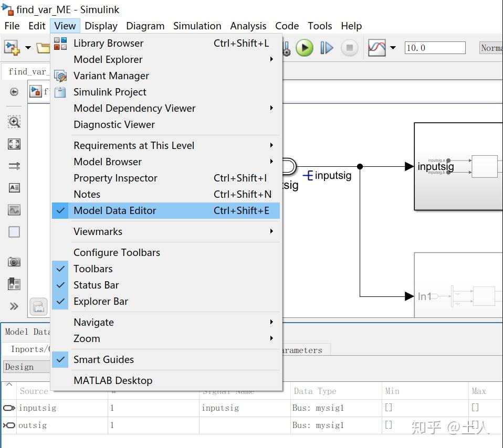Open Diagnostic Viewer from the menu
Image resolution: width=503 pixels, height=448 pixels.
(166, 124)
